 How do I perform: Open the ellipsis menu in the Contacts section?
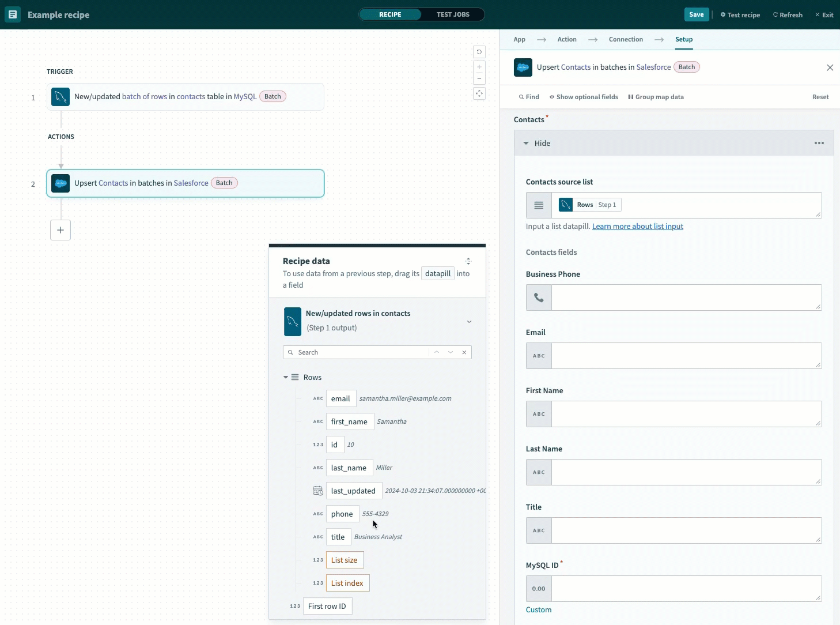pos(819,142)
